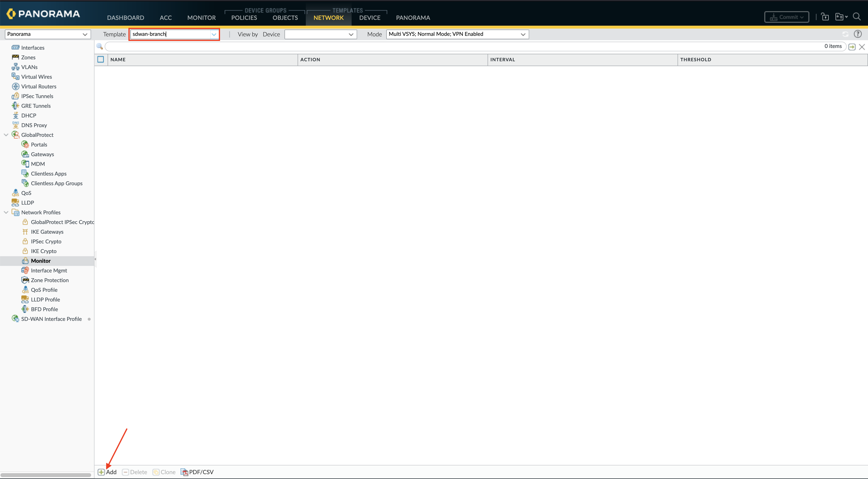The image size is (868, 479).
Task: Open Zone Protection profiles
Action: pyautogui.click(x=49, y=280)
